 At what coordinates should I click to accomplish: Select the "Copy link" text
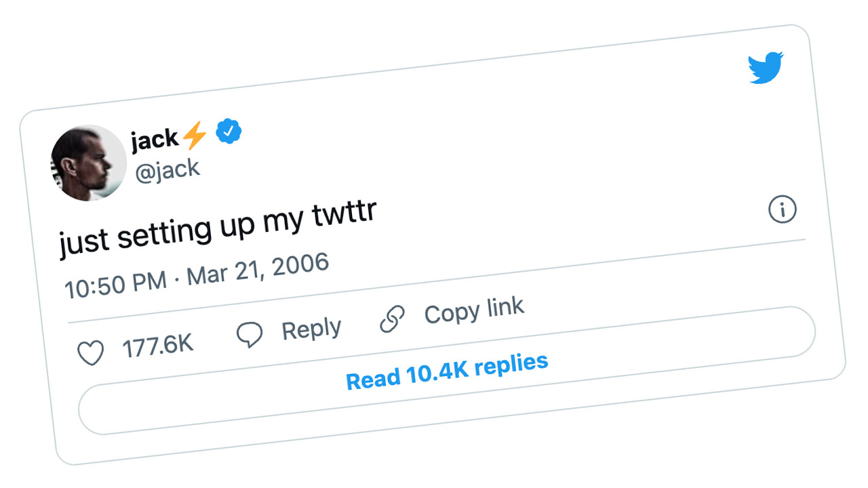(x=474, y=310)
